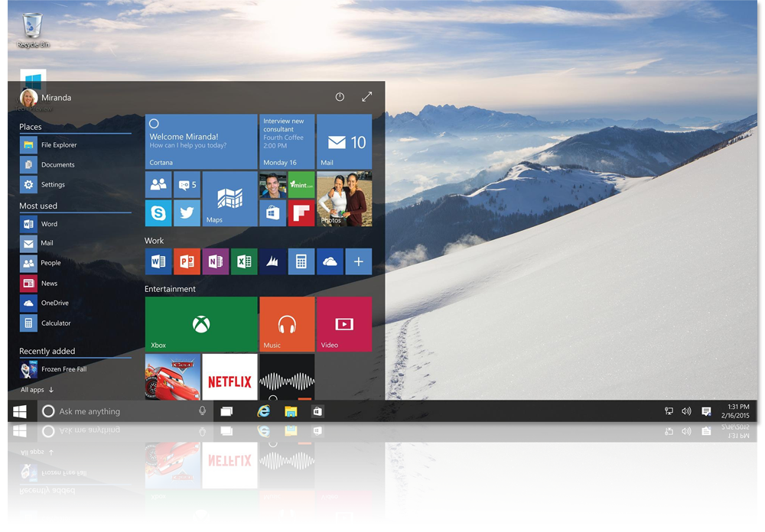This screenshot has height=532, width=765.
Task: Open Netflix from the Start menu
Action: point(229,380)
